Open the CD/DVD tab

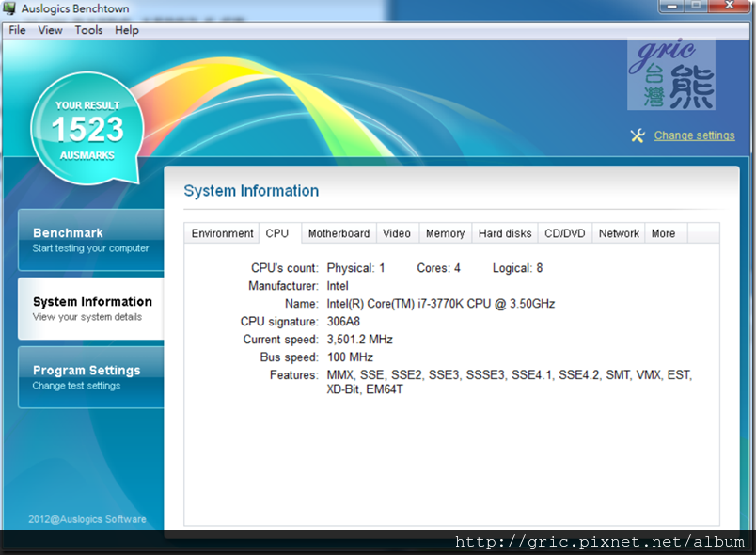[x=564, y=233]
